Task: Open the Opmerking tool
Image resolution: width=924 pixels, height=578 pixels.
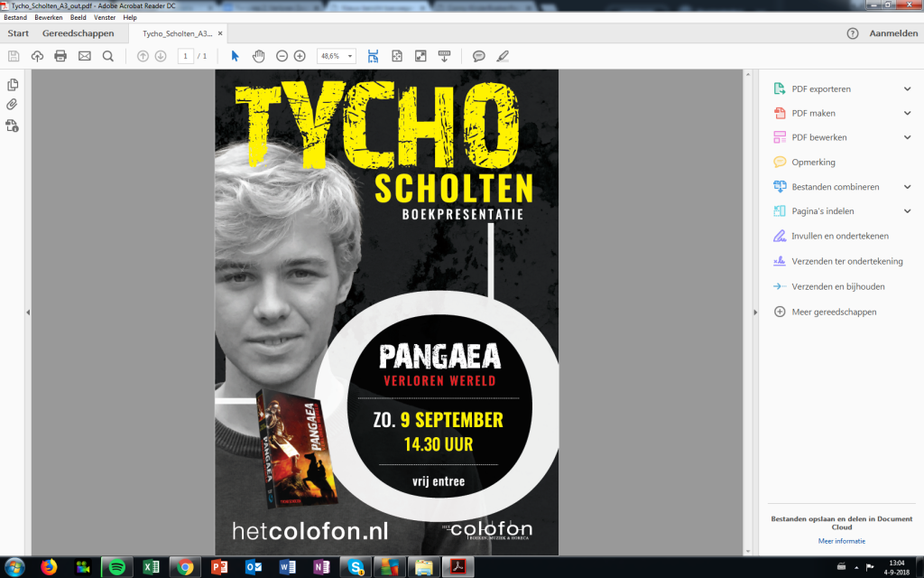Action: click(813, 163)
